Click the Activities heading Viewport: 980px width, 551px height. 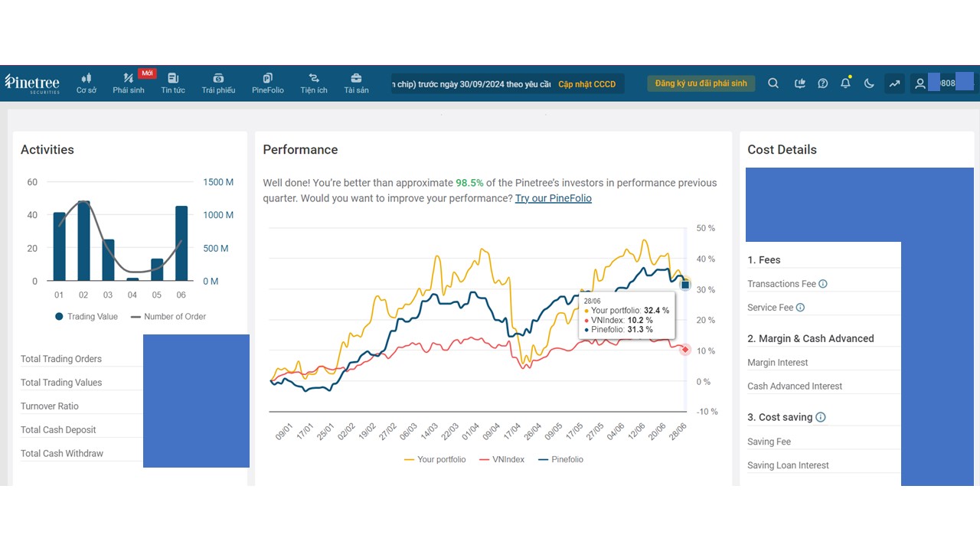pos(47,150)
